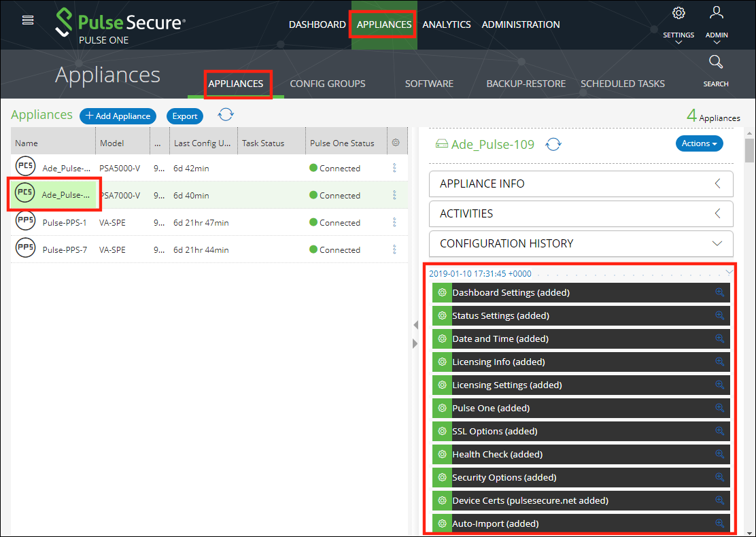Image resolution: width=756 pixels, height=537 pixels.
Task: Collapse the right panel using the splitter arrow
Action: click(415, 344)
